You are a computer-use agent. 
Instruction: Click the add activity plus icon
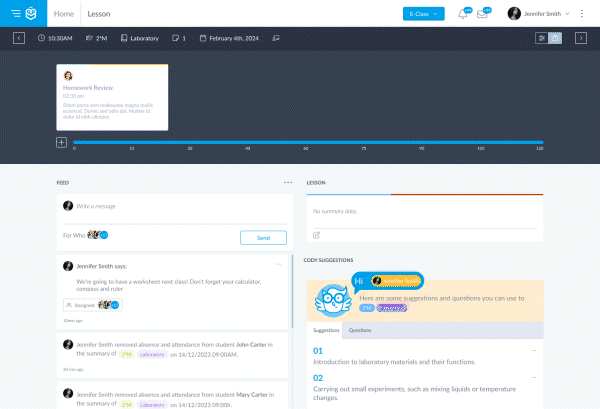click(x=61, y=143)
